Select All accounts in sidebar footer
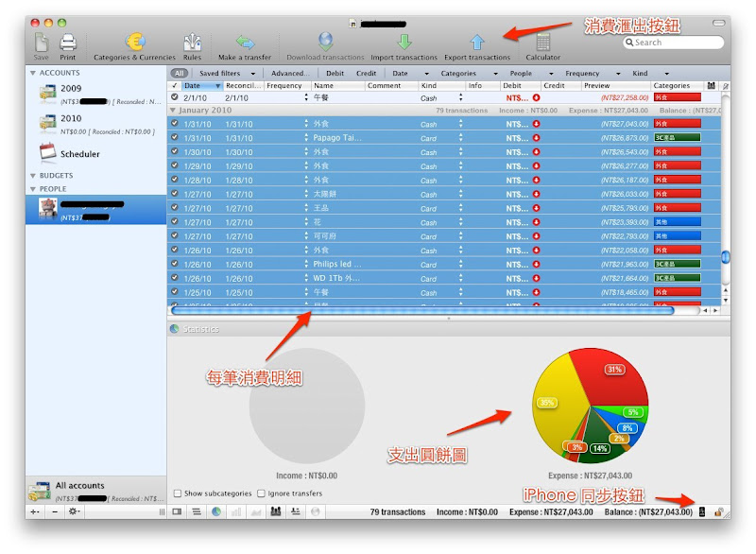 click(96, 491)
